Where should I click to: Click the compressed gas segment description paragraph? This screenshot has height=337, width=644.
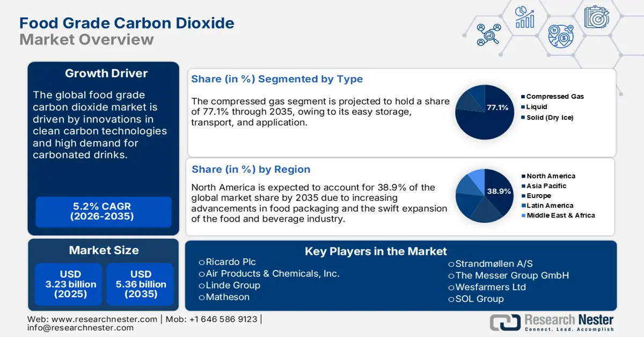[x=320, y=112]
